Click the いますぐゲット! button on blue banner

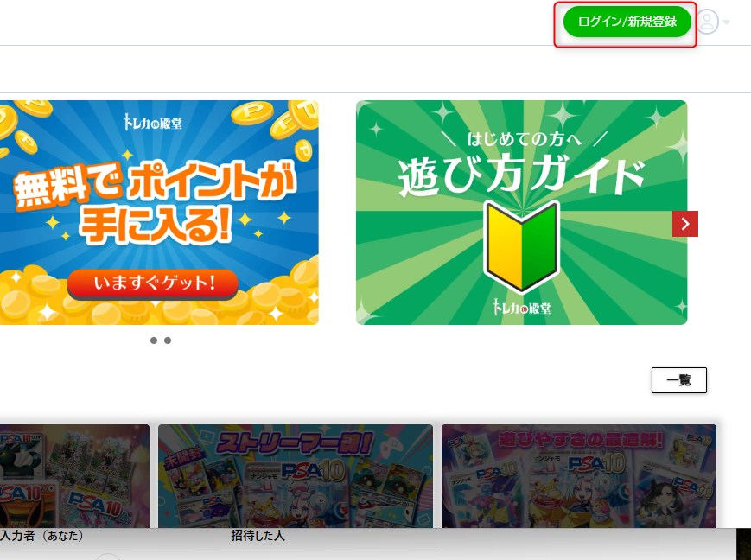[153, 283]
